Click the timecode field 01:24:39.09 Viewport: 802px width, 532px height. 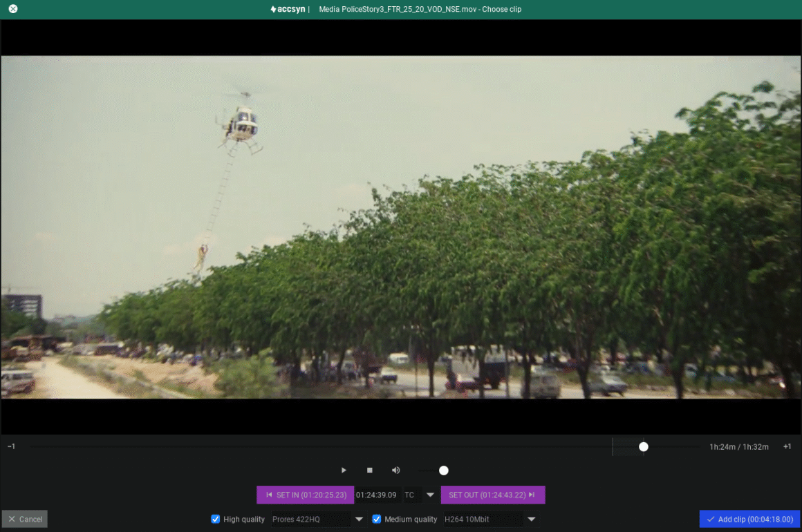pyautogui.click(x=376, y=495)
